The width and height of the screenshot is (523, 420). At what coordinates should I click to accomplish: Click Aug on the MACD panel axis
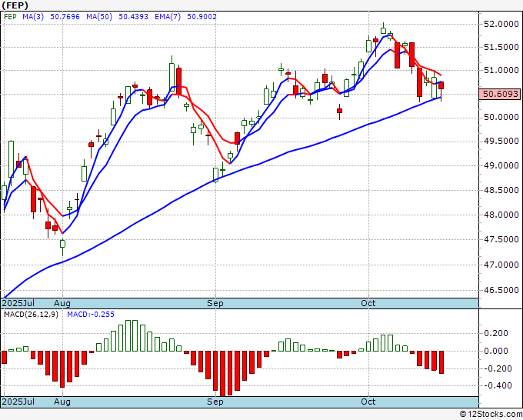point(62,402)
